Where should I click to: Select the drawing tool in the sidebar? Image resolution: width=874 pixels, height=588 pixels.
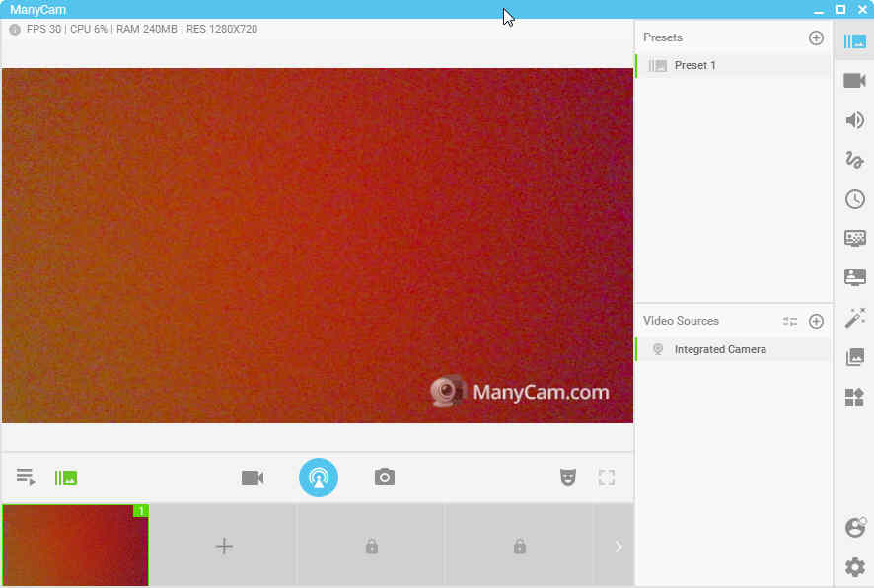point(854,159)
